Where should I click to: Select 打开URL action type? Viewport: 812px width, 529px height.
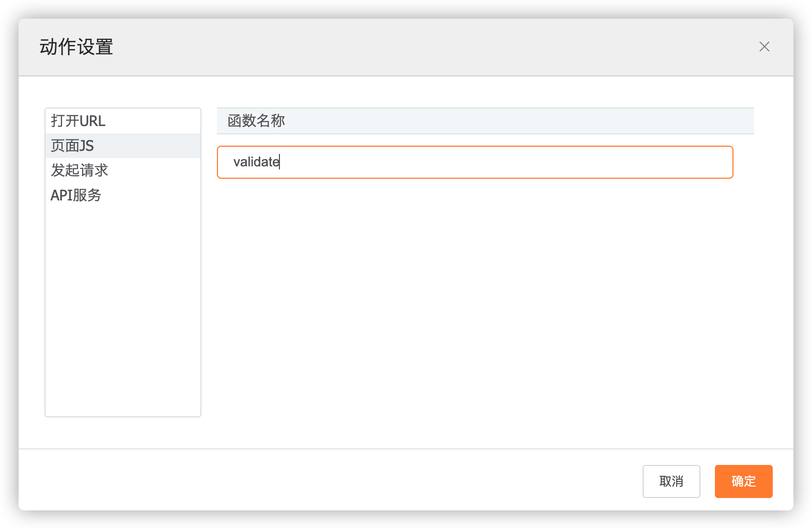click(x=78, y=121)
